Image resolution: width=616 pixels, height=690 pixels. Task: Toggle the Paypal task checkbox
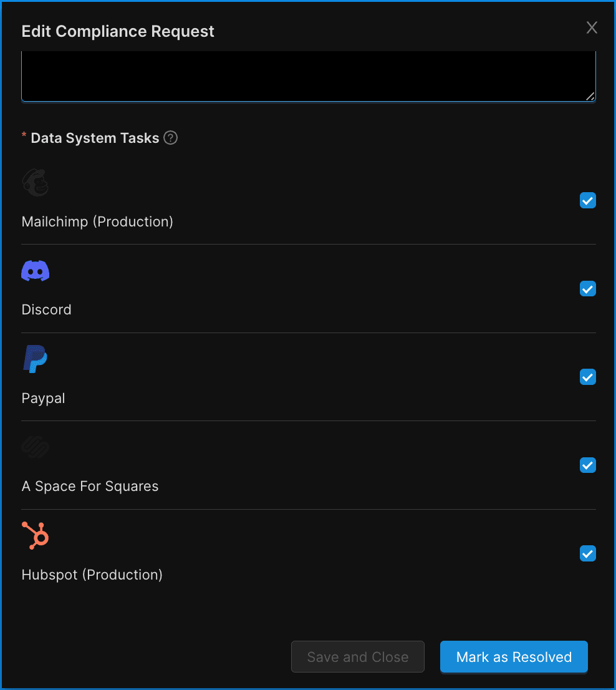[x=588, y=377]
